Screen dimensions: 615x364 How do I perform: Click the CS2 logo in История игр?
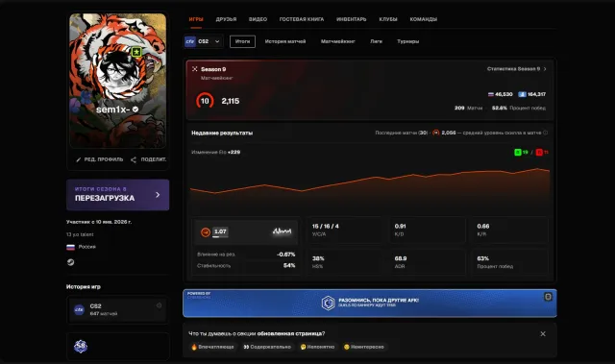(x=79, y=309)
